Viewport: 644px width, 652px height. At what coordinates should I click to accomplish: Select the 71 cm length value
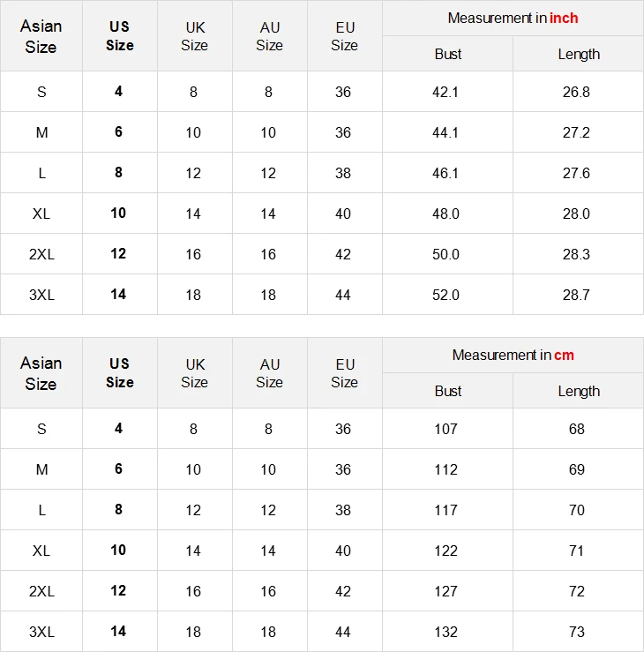tap(577, 551)
